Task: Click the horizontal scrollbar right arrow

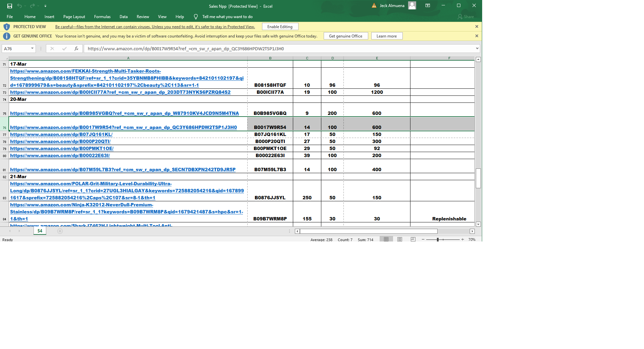Action: click(x=472, y=231)
